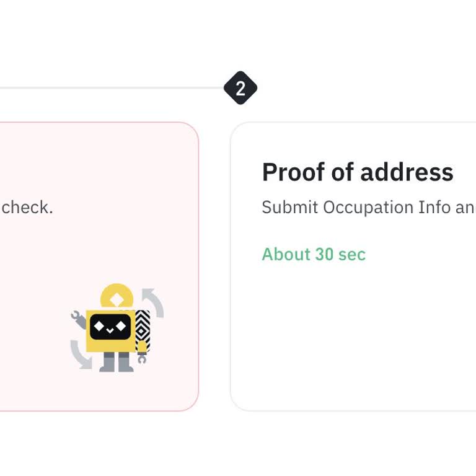Image resolution: width=476 pixels, height=476 pixels.
Task: Click the robot's black face screen
Action: 110,327
